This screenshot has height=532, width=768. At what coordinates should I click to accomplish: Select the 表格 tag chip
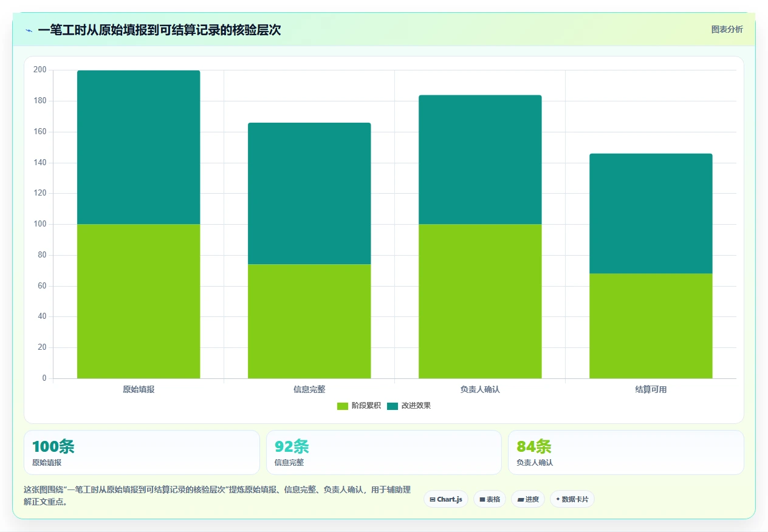(x=490, y=499)
